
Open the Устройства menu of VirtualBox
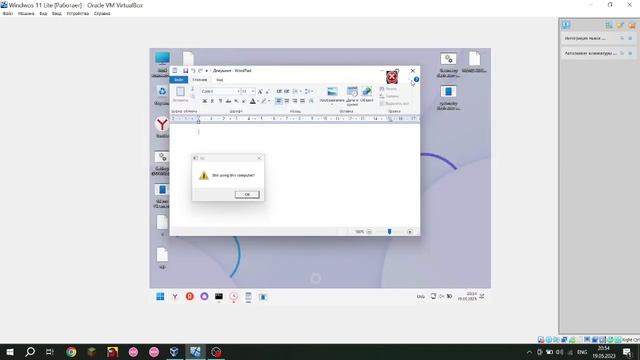[x=78, y=13]
